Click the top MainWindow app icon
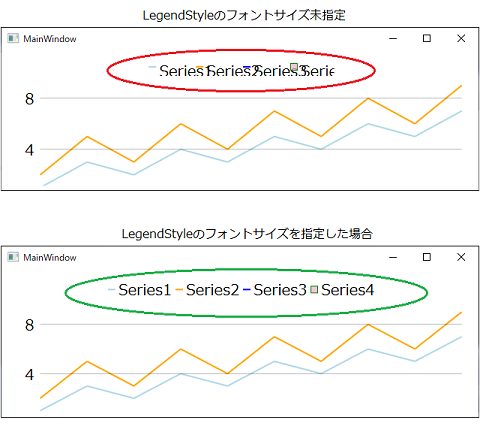483x429 pixels. [13, 39]
